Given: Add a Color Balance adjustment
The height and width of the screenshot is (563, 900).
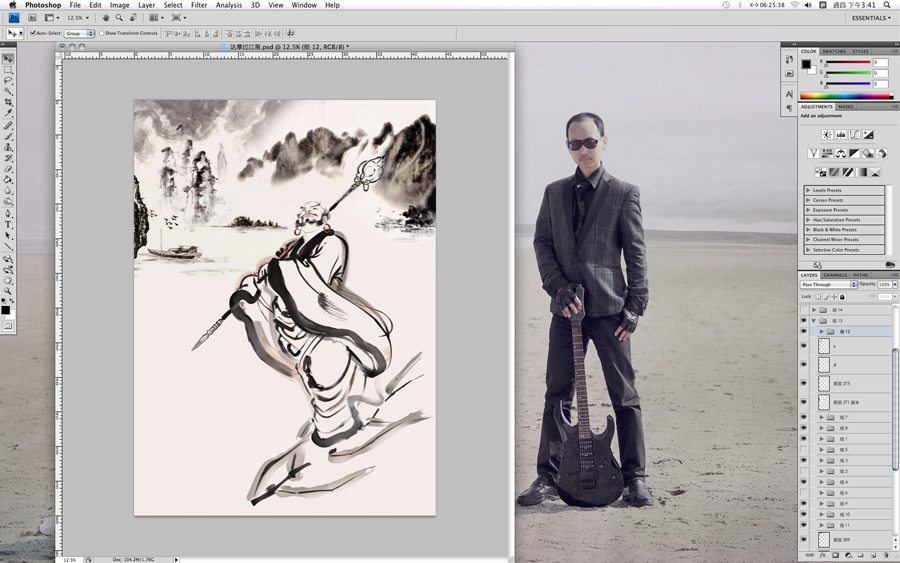Looking at the screenshot, I should coord(841,153).
